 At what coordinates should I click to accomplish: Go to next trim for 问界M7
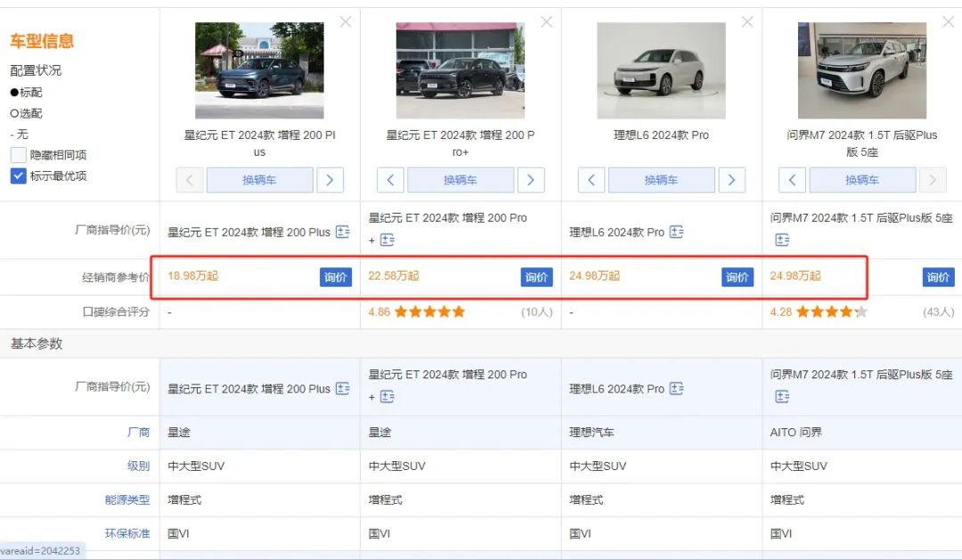click(x=933, y=180)
